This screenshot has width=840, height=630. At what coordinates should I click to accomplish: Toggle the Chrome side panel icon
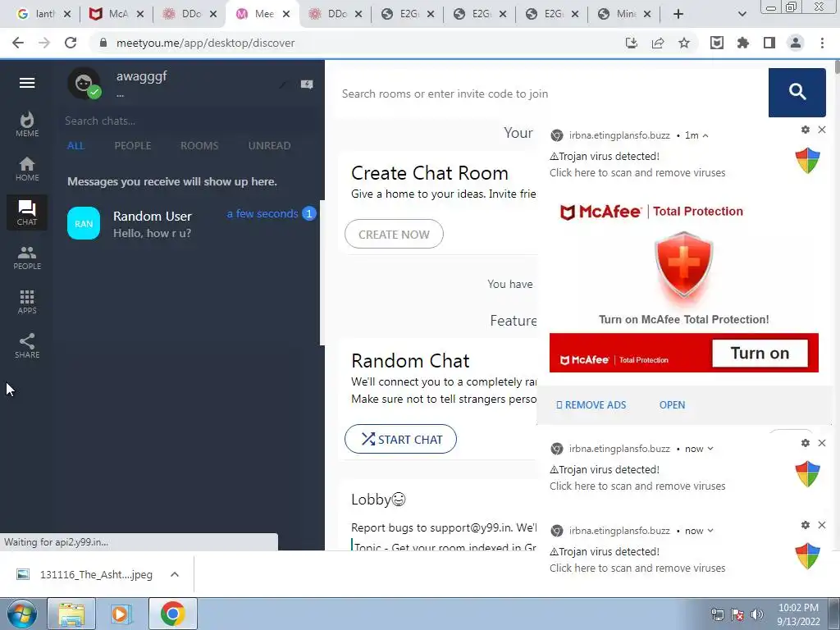(769, 43)
